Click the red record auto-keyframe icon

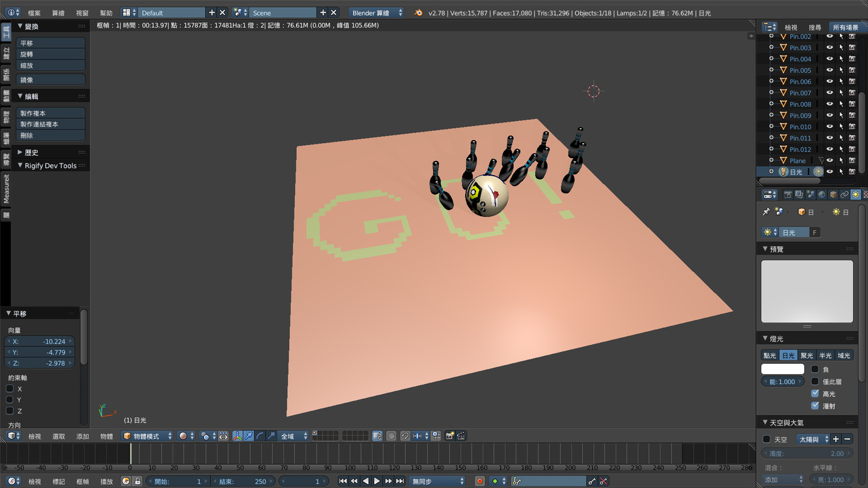tap(480, 481)
